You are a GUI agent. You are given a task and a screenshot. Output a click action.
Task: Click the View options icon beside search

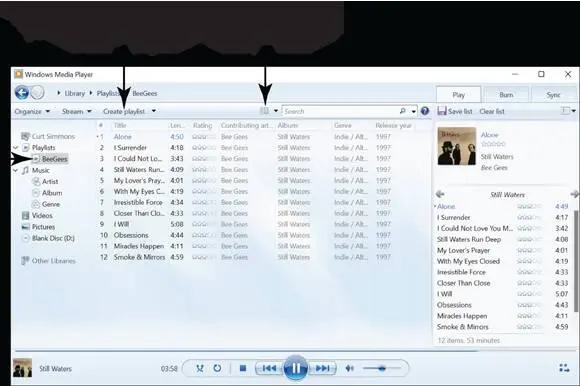click(x=264, y=111)
